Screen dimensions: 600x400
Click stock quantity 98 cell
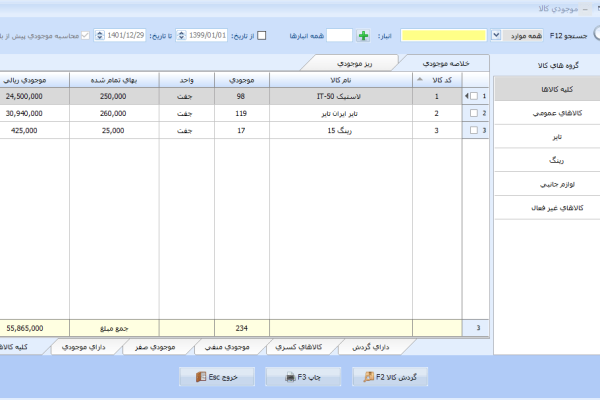242,96
